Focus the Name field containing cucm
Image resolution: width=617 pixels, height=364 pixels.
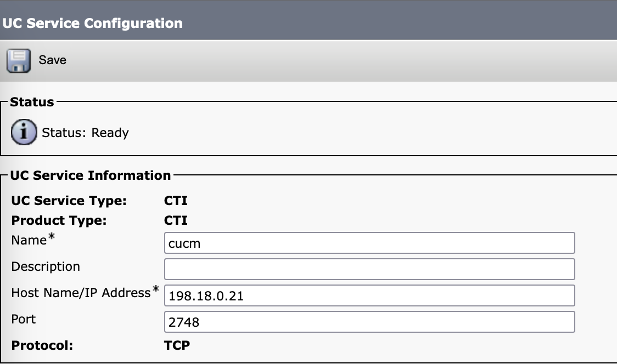(369, 243)
